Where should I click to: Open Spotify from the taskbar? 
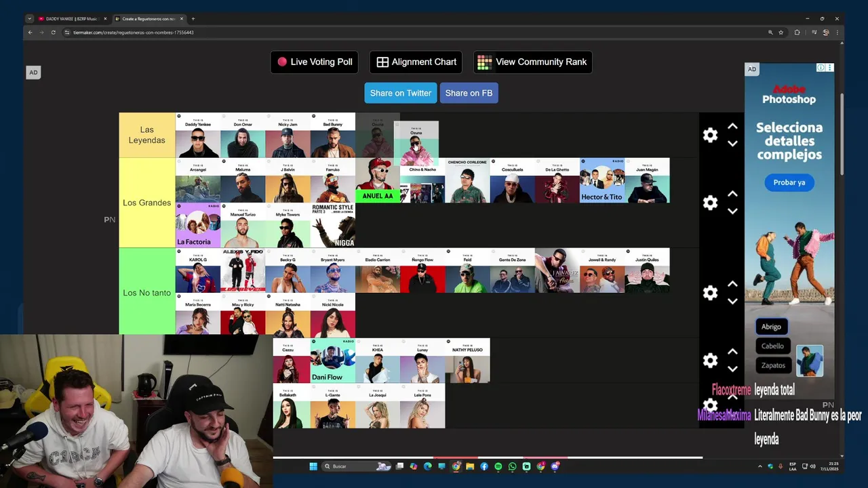coord(498,466)
